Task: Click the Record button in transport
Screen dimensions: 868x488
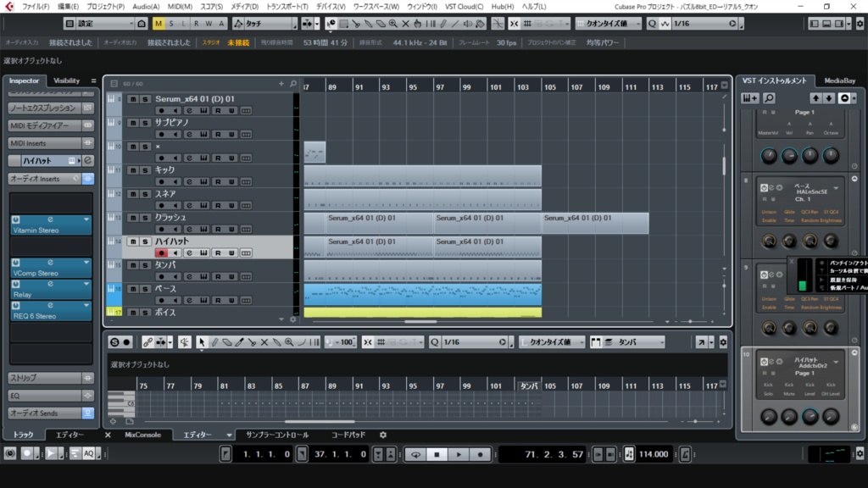Action: [x=481, y=454]
